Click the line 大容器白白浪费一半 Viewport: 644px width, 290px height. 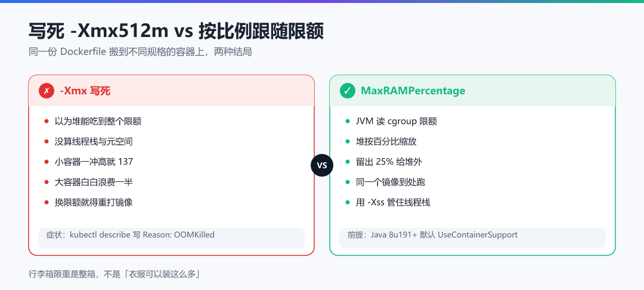click(94, 182)
